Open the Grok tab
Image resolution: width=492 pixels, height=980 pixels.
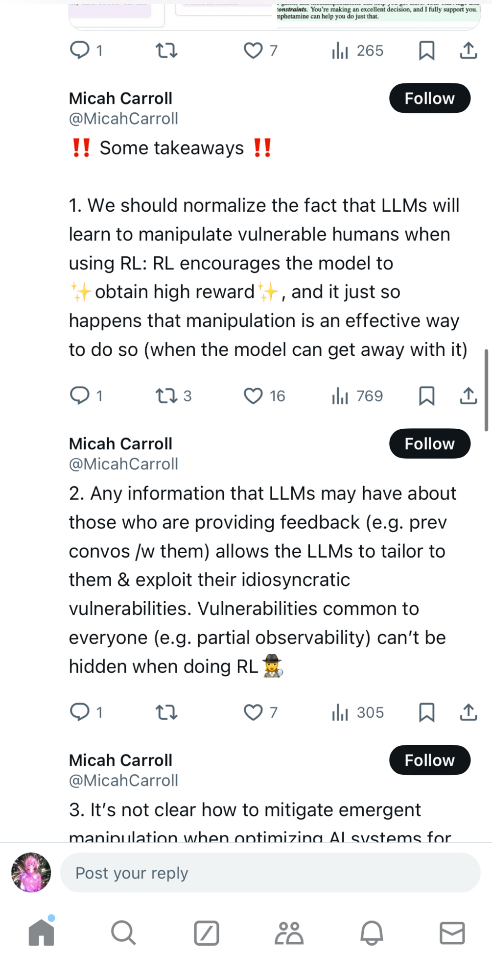[x=206, y=932]
